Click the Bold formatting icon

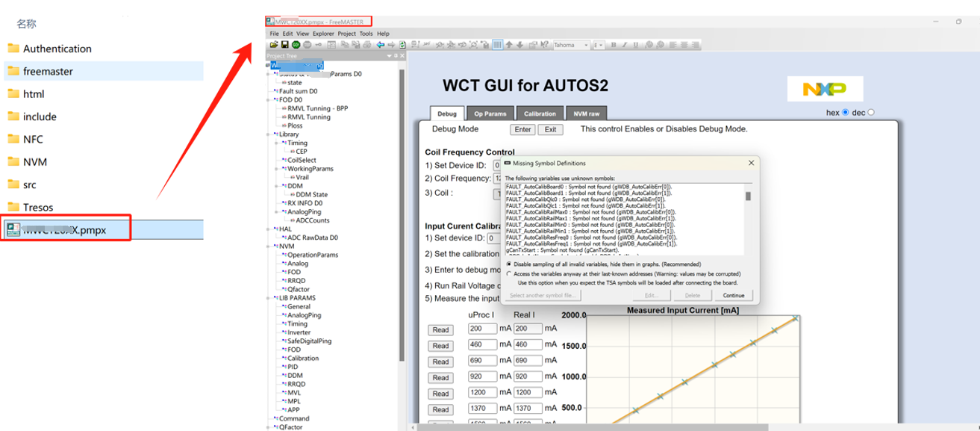coord(614,45)
